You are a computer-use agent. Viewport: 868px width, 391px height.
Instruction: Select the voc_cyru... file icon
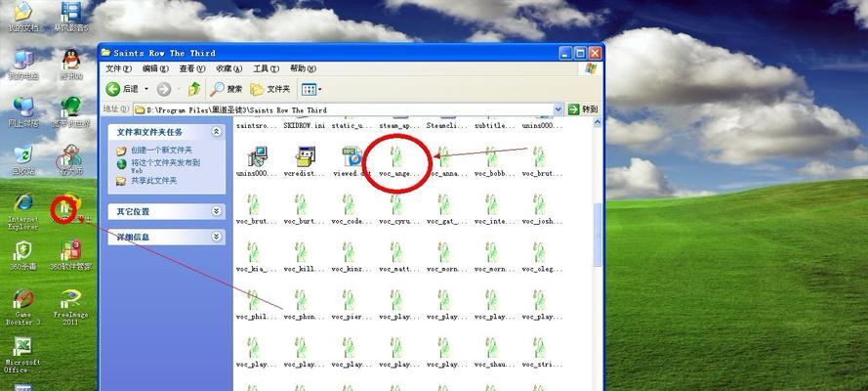[396, 205]
